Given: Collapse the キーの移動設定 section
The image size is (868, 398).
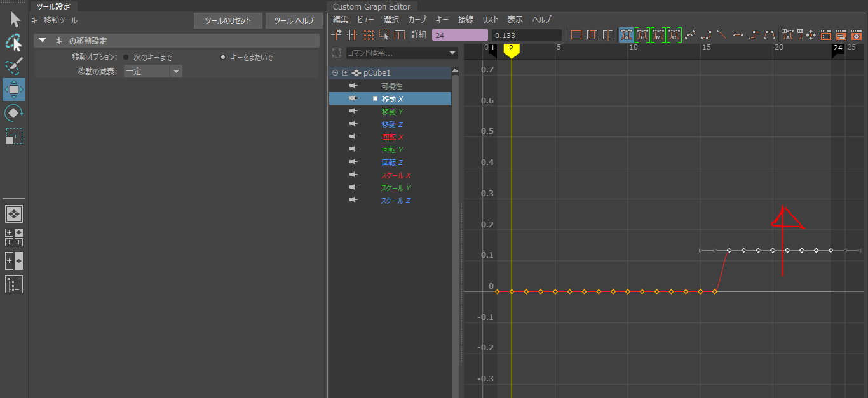Looking at the screenshot, I should [43, 41].
